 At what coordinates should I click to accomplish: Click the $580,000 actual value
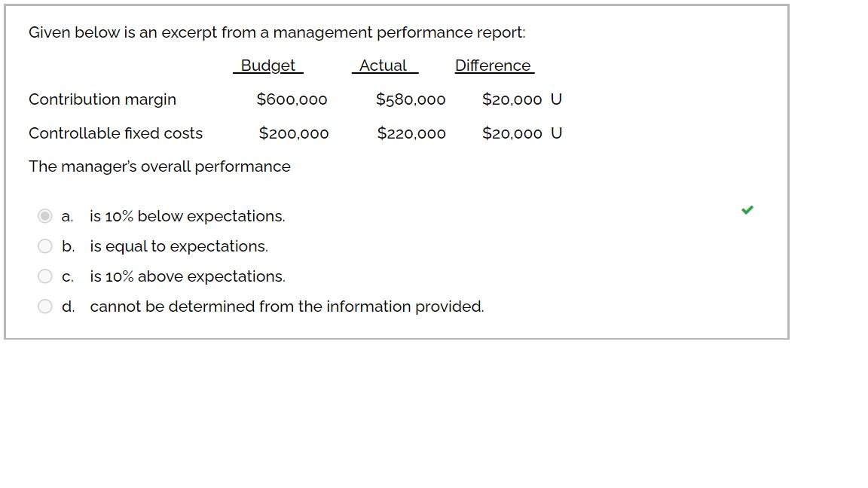coord(411,99)
